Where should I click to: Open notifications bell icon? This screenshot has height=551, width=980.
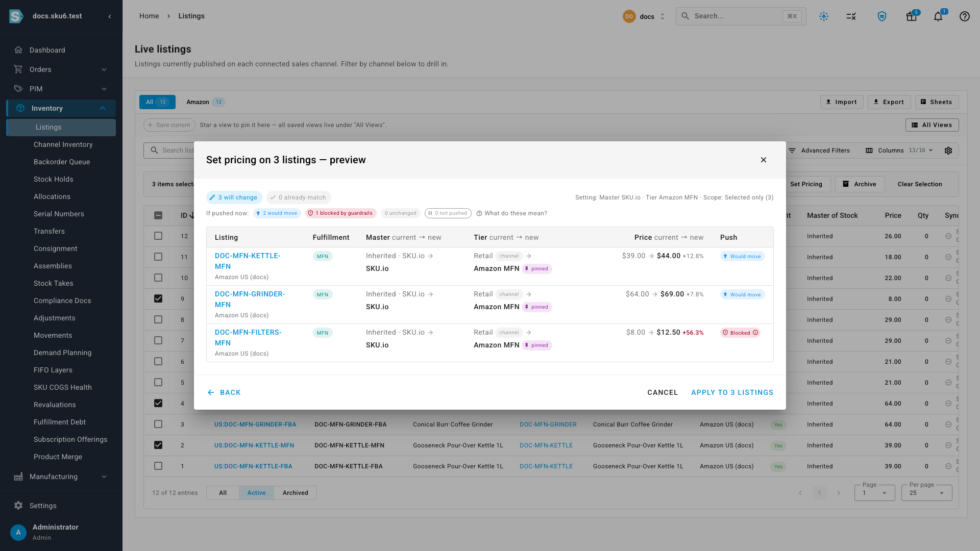point(938,16)
